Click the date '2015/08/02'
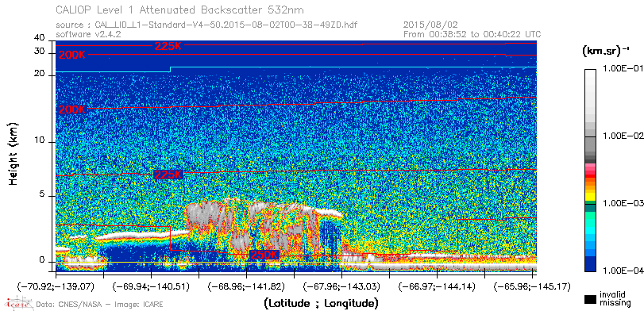This screenshot has height=311, width=644. 430,25
